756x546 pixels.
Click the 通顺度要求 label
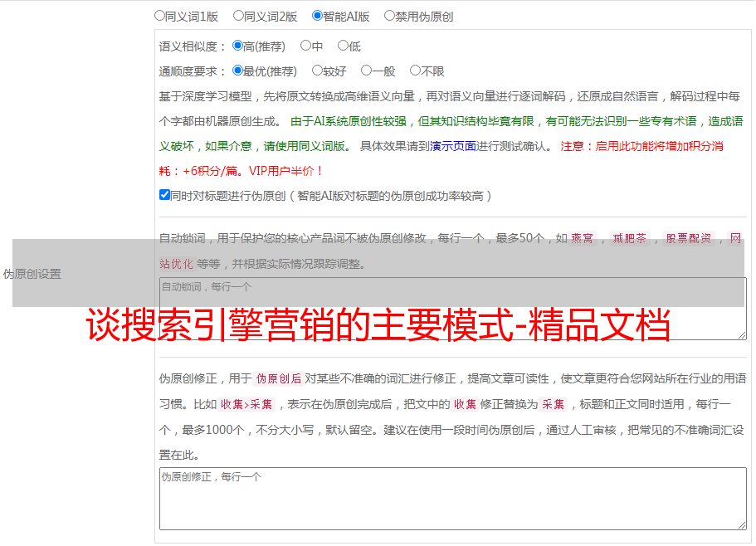point(193,72)
